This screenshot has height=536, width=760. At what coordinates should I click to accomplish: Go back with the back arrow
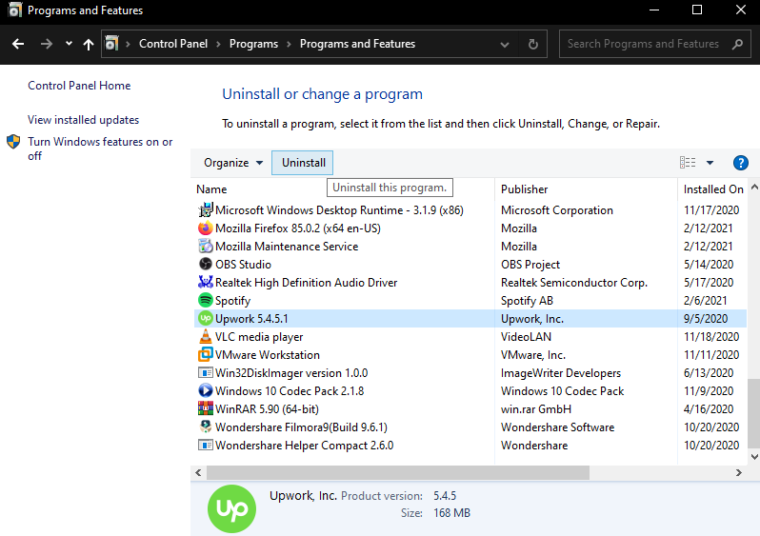click(x=18, y=44)
